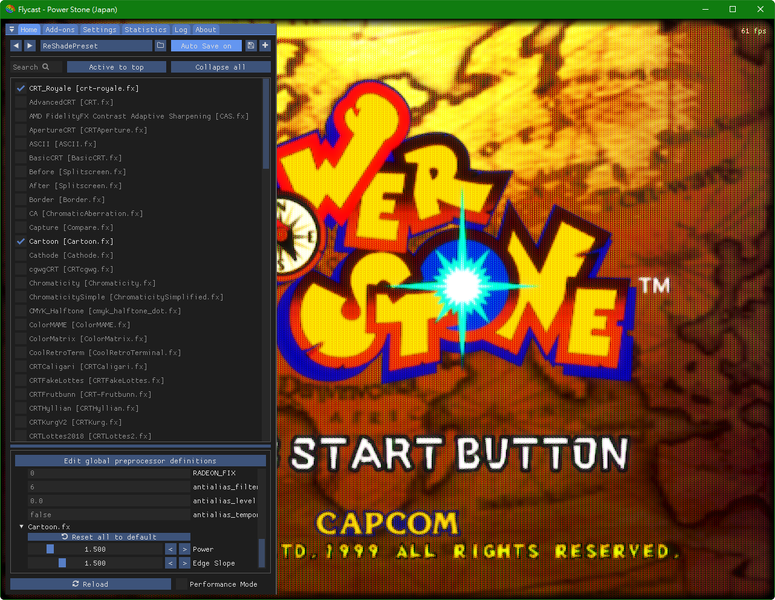Click Edit global preprocessor definitions
The width and height of the screenshot is (775, 600).
[x=140, y=461]
